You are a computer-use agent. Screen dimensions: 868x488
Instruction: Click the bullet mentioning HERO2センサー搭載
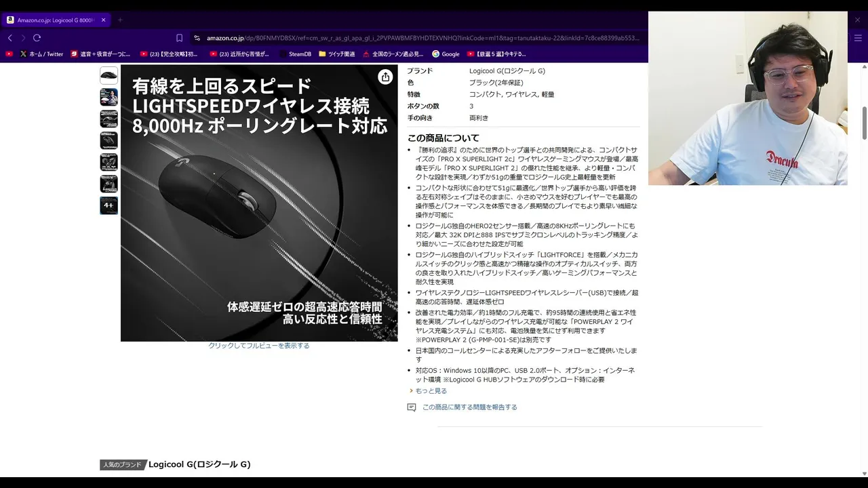pos(526,235)
